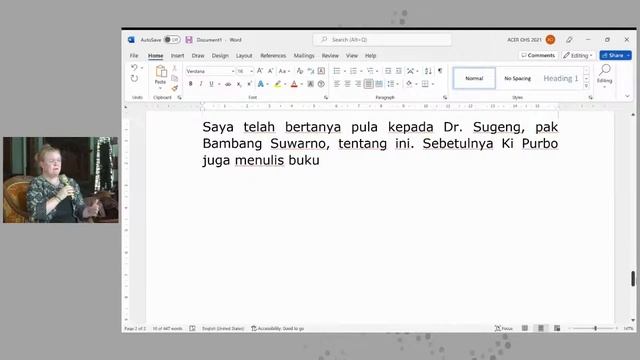Screen dimensions: 640x360
Task: Toggle Italic formatting
Action: point(200,84)
